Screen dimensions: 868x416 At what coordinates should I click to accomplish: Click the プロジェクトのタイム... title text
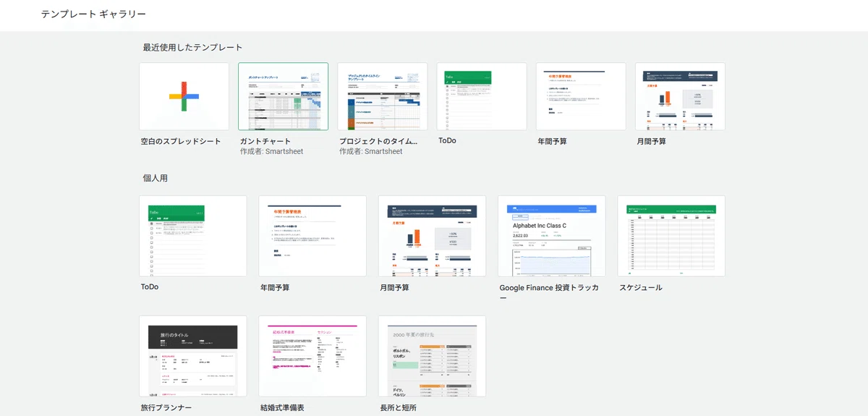point(378,142)
